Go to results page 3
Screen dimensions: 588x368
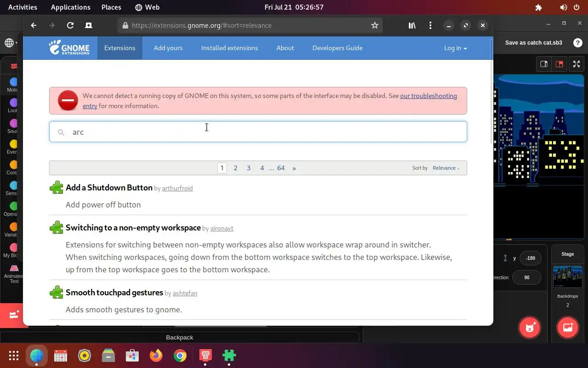click(249, 168)
